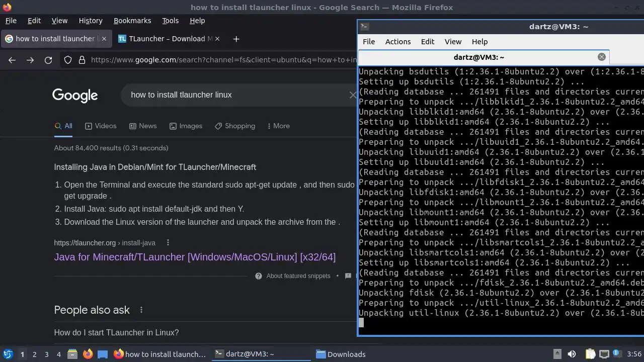Select the dartz@VM3 terminal tab
644x362 pixels.
point(484,57)
